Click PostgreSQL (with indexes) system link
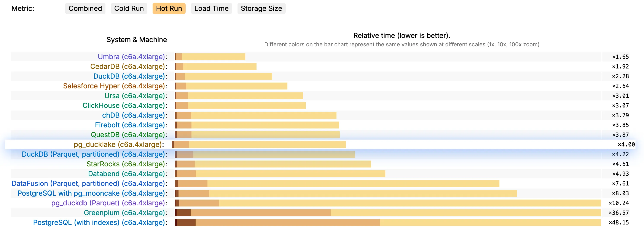Image resolution: width=644 pixels, height=234 pixels. pyautogui.click(x=99, y=223)
